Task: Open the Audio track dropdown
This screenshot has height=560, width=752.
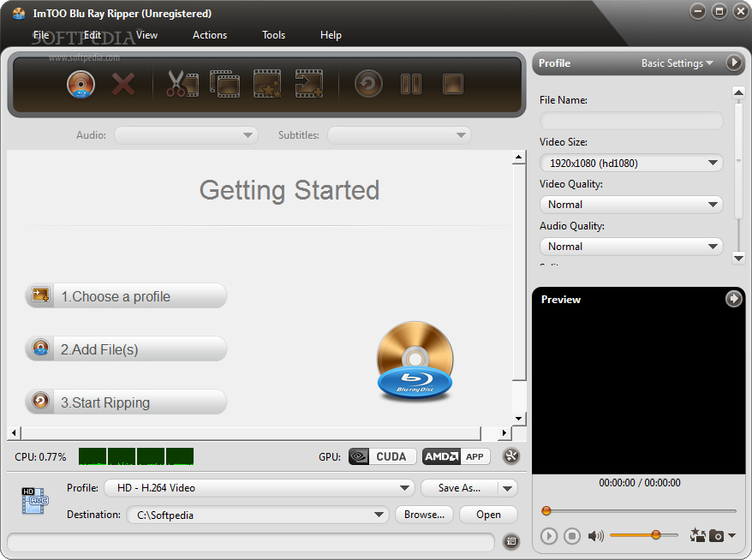Action: (x=186, y=135)
